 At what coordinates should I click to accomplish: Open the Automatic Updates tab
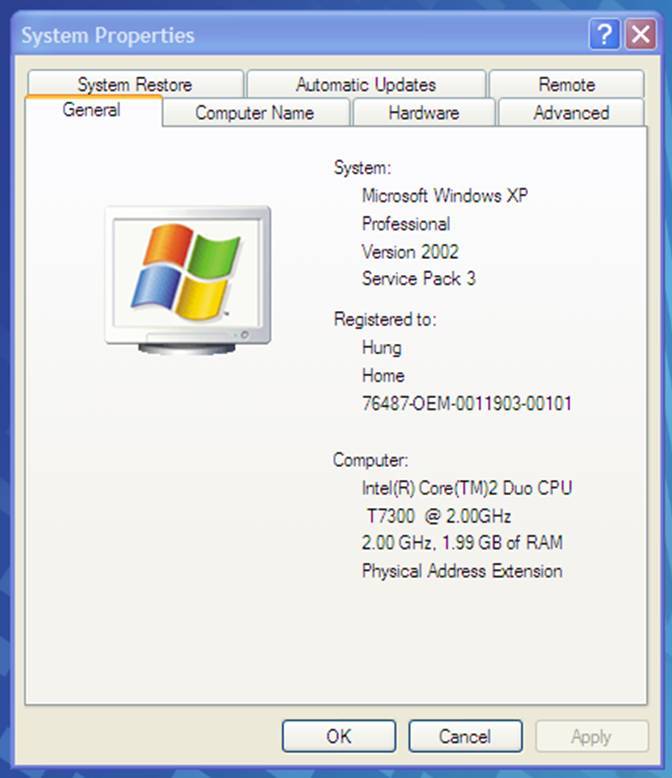pyautogui.click(x=366, y=85)
